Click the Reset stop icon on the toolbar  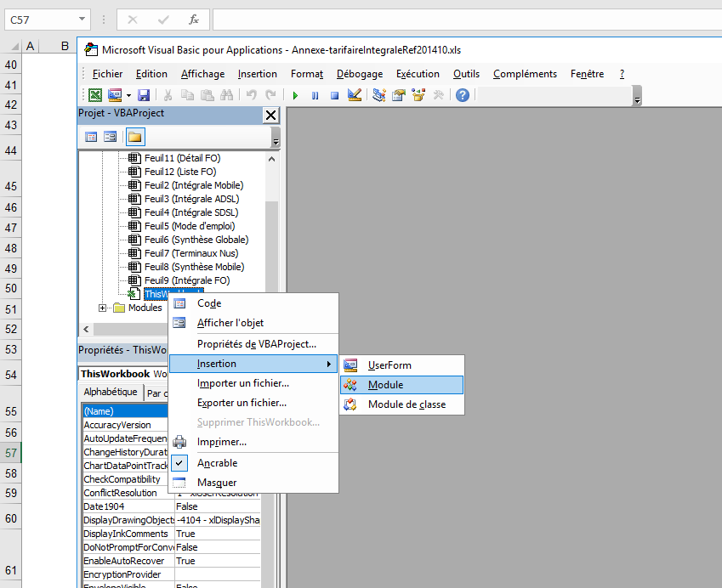(x=335, y=95)
